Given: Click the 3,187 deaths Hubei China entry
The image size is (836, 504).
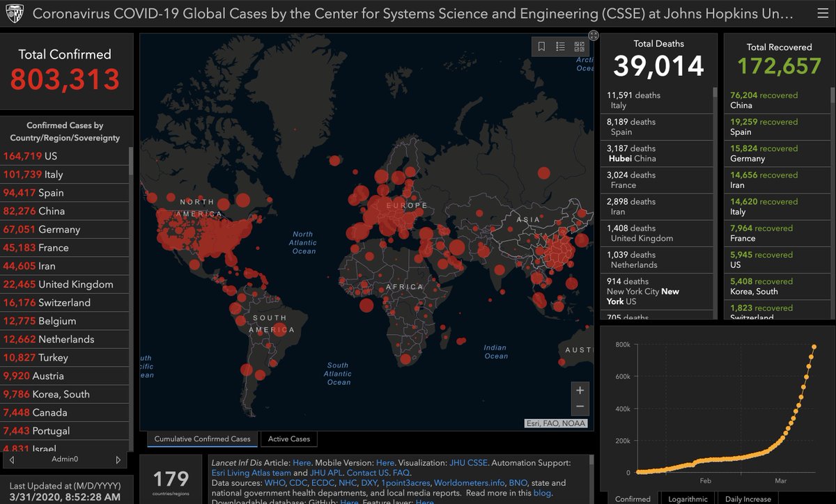Looking at the screenshot, I should pos(656,153).
